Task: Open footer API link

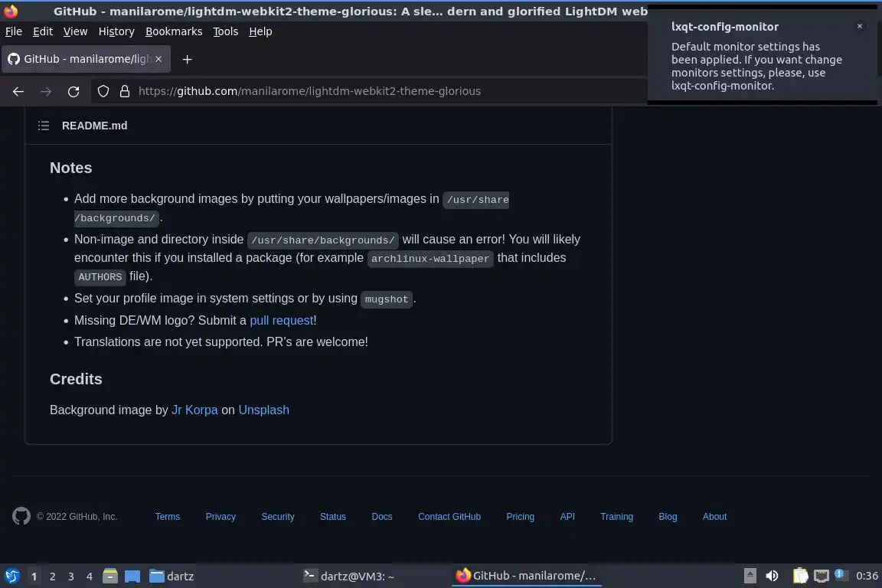Action: 567,517
